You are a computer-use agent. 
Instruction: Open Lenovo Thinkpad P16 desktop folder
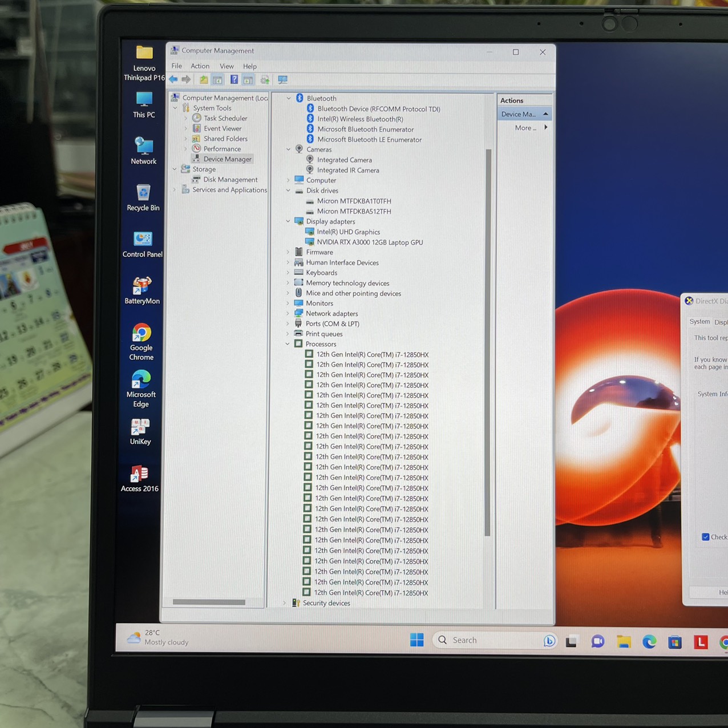(144, 63)
